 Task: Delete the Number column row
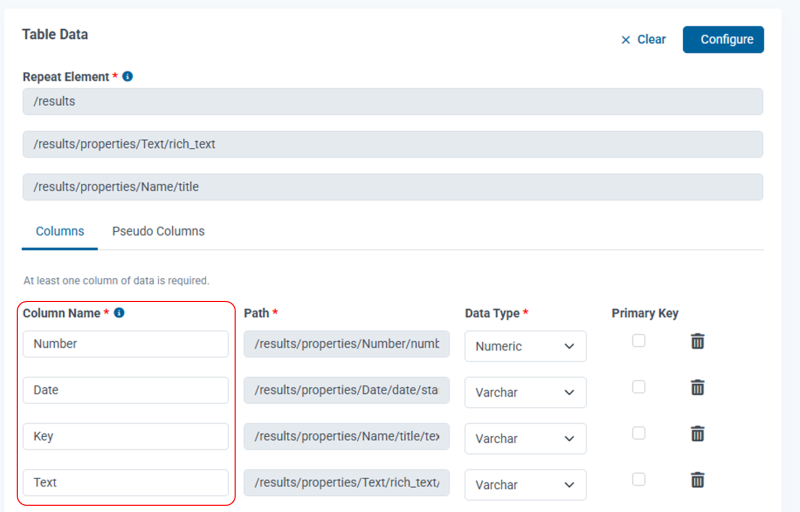(698, 341)
